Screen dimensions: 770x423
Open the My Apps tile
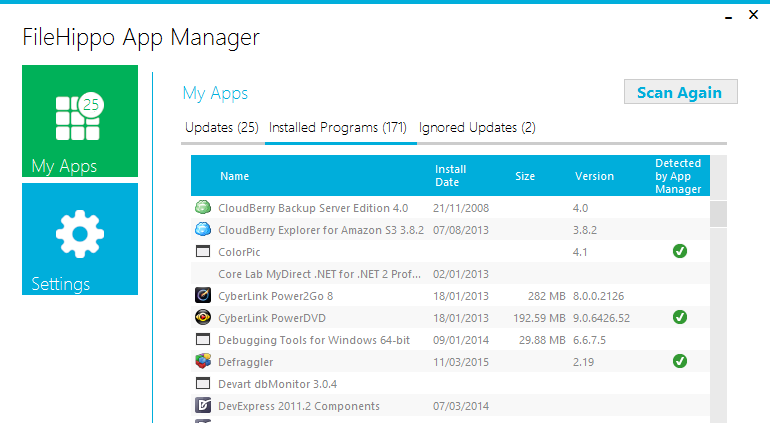point(80,121)
